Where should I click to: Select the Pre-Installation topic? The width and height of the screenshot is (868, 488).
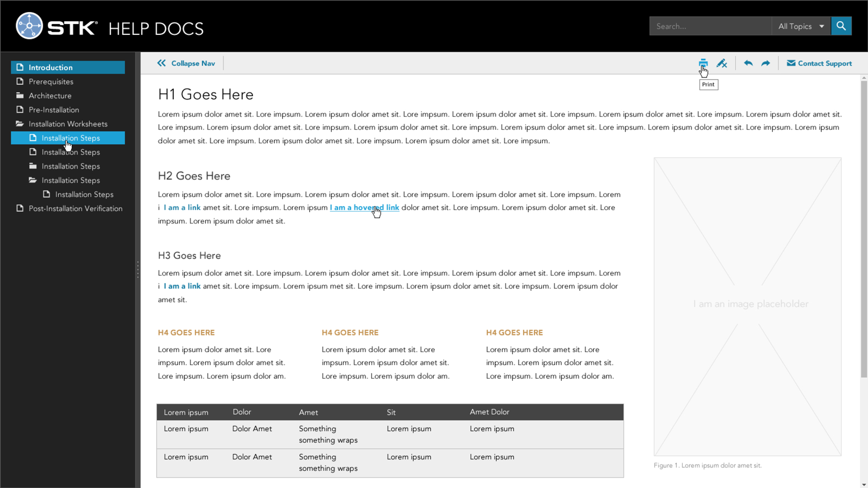[x=54, y=110]
